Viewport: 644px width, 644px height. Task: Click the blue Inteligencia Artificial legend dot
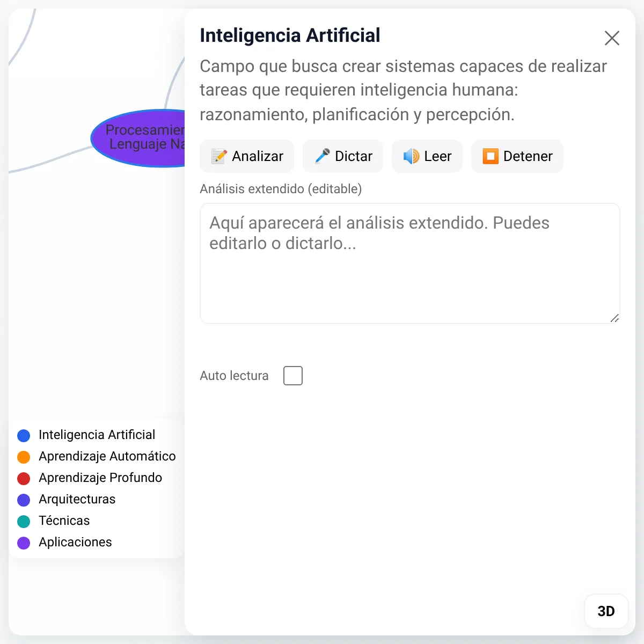click(24, 435)
